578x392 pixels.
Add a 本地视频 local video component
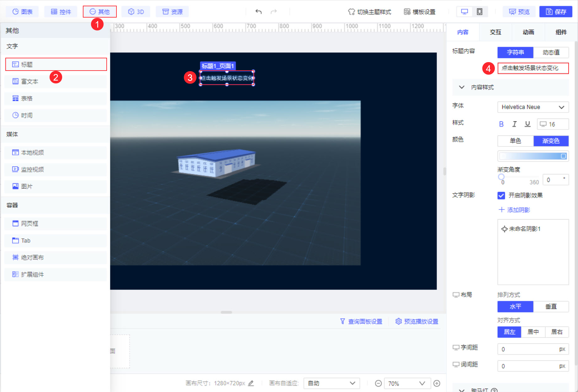point(56,152)
